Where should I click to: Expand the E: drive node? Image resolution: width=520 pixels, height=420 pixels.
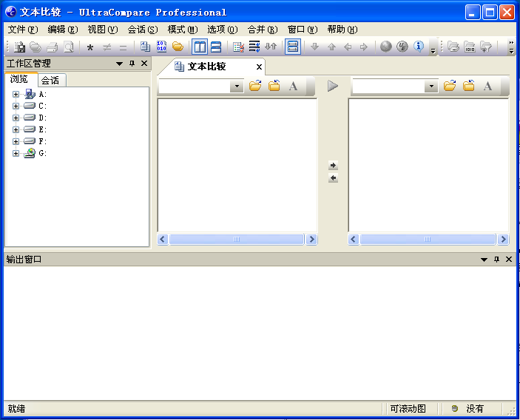[16, 129]
